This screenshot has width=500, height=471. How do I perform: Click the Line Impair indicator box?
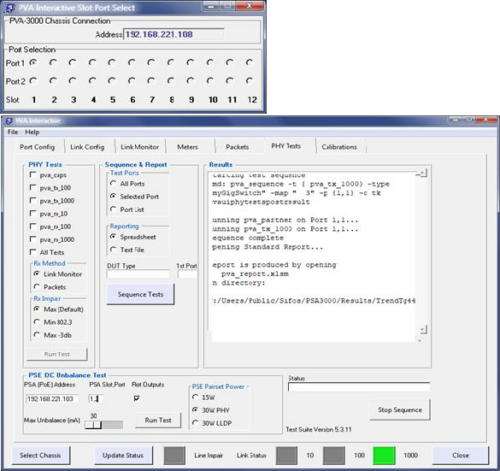point(174,455)
